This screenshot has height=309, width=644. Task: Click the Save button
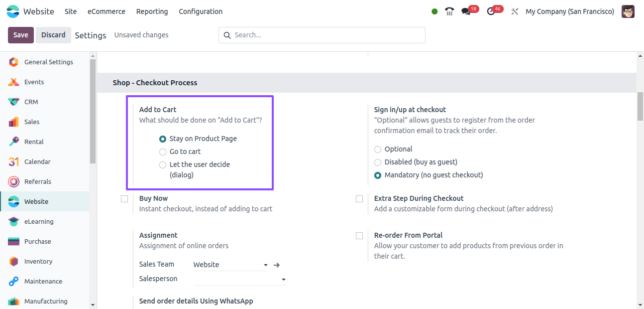tap(21, 35)
